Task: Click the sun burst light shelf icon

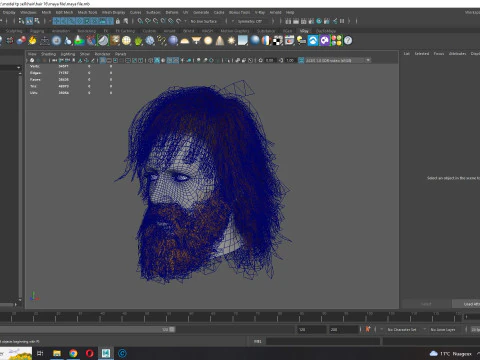Action: 231,41
